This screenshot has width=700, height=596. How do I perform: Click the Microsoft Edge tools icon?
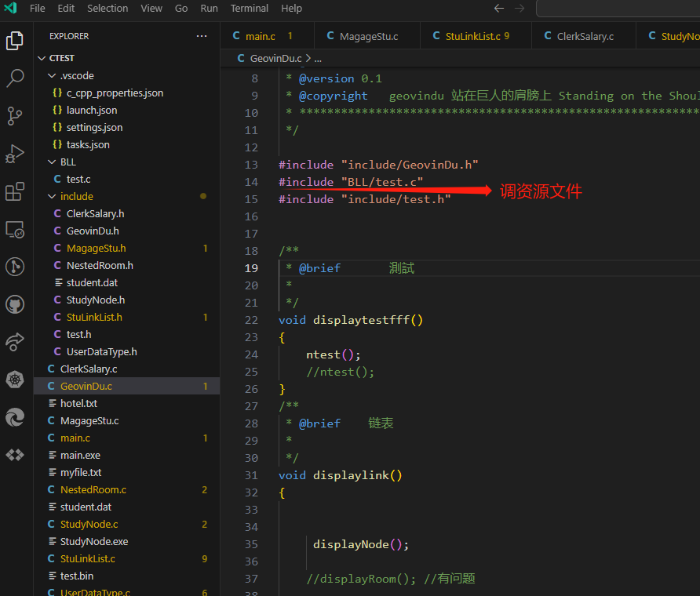[15, 417]
